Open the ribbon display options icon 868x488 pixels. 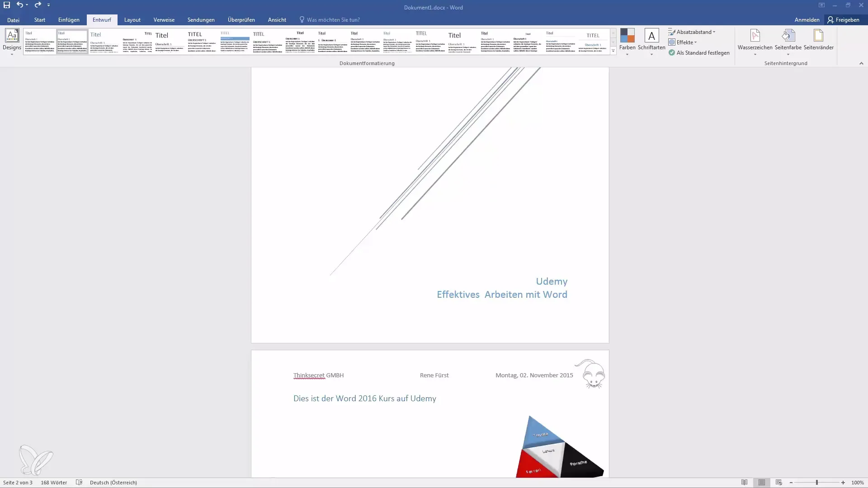click(821, 5)
